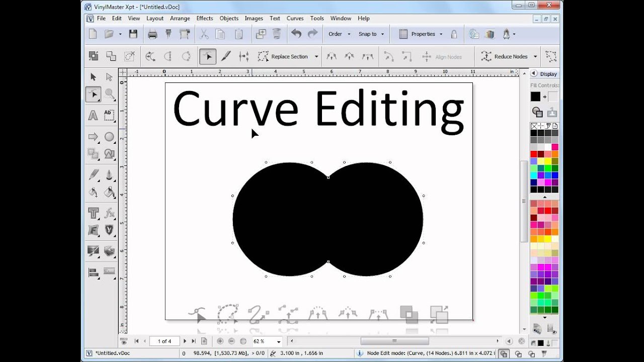Open the Reduce Nodes dropdown arrow

(x=535, y=57)
